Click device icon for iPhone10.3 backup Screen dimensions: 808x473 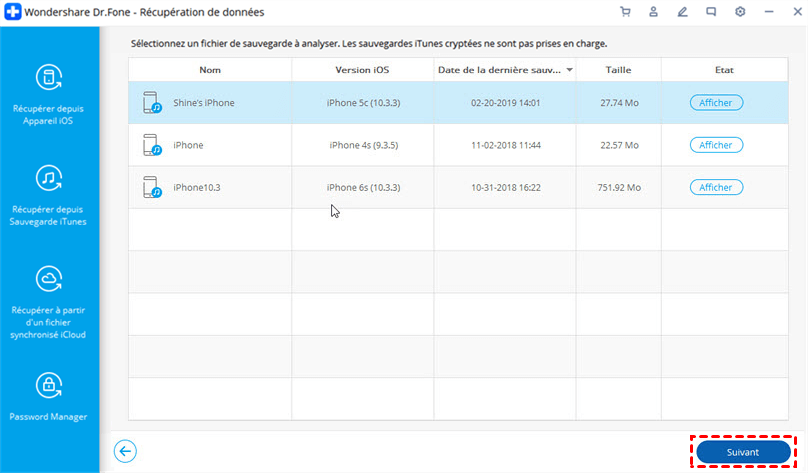tap(152, 187)
